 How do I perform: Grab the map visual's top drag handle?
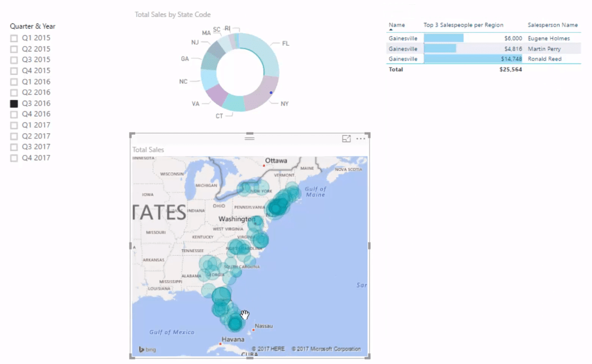click(x=250, y=138)
